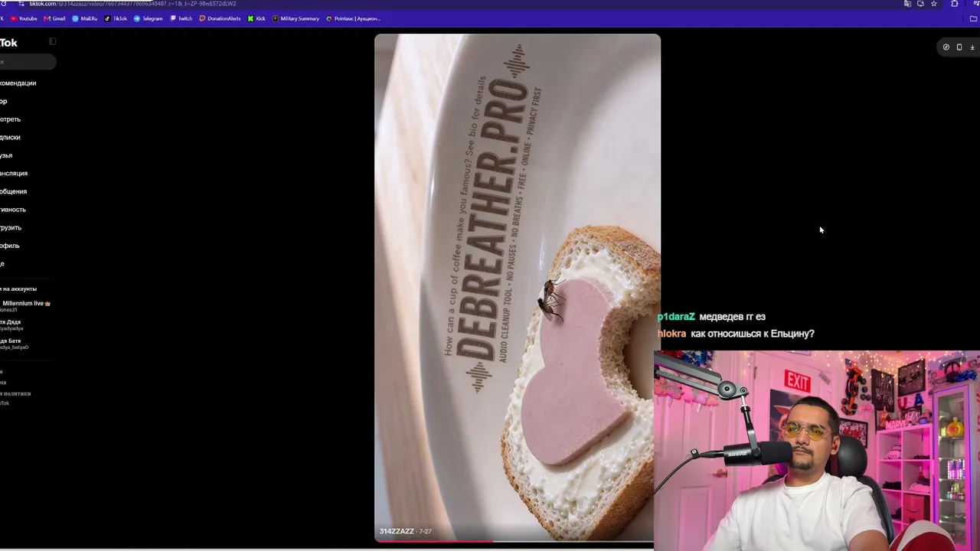
Task: Click the TikTok search field
Action: point(28,62)
